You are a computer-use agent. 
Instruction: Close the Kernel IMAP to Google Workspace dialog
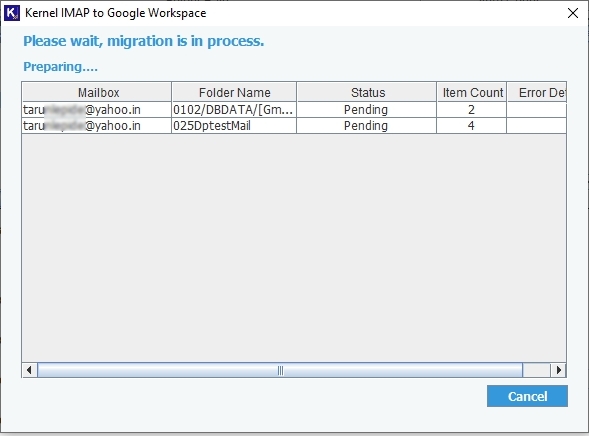tap(572, 13)
